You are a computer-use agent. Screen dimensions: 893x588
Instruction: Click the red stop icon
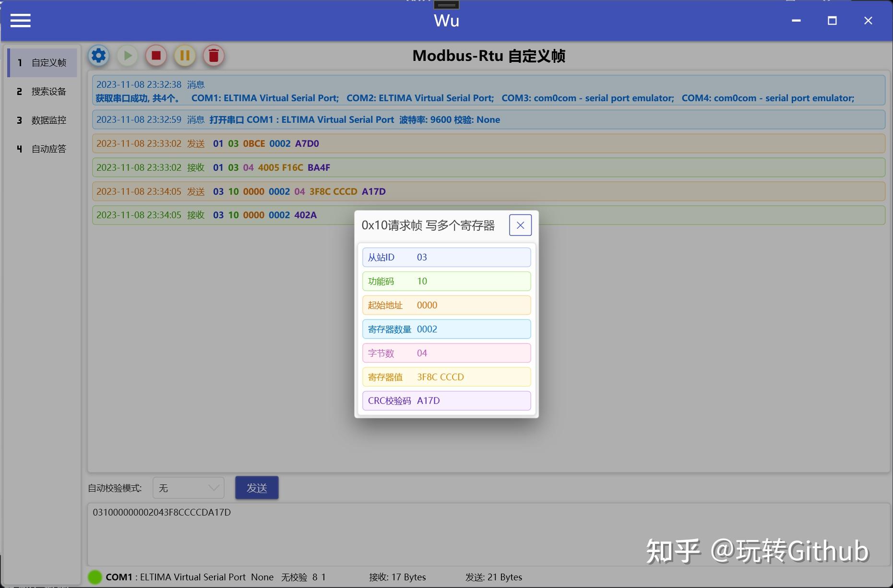point(155,56)
